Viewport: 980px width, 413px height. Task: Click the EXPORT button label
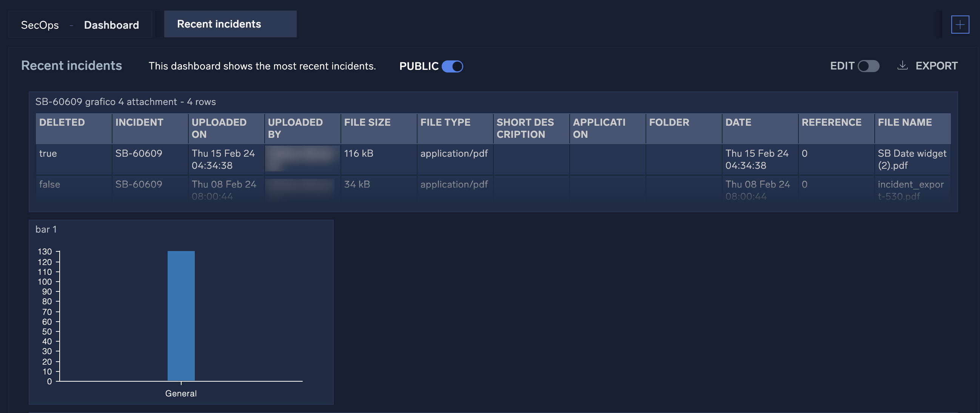[x=936, y=66]
